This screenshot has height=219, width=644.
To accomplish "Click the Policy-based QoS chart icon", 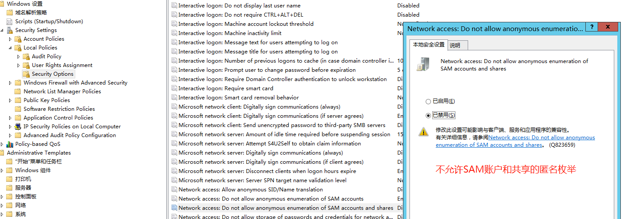I will point(10,144).
